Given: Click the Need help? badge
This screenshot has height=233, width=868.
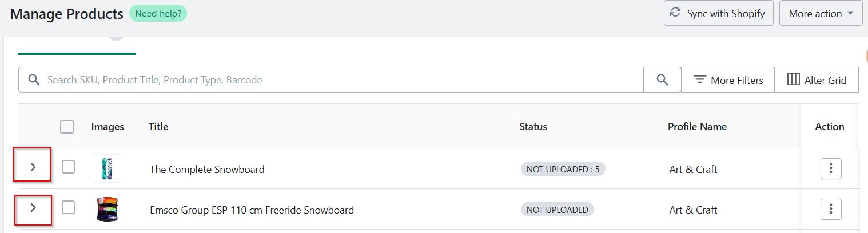Looking at the screenshot, I should tap(158, 13).
